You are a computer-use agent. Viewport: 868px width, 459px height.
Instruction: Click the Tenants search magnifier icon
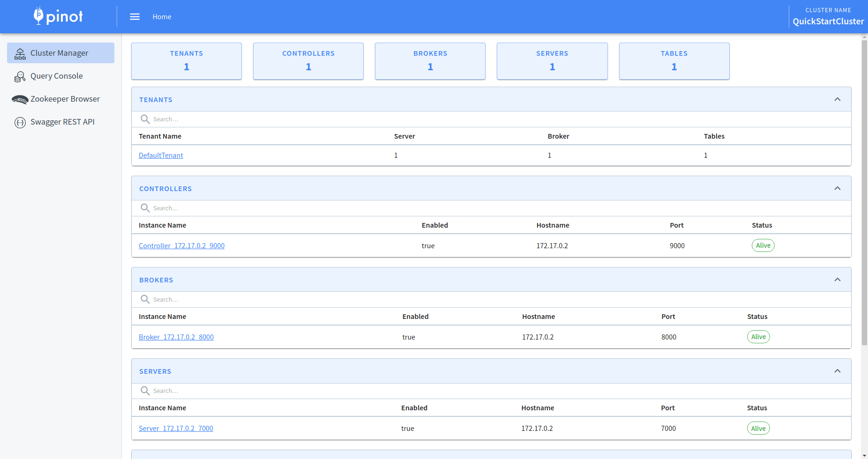(145, 119)
